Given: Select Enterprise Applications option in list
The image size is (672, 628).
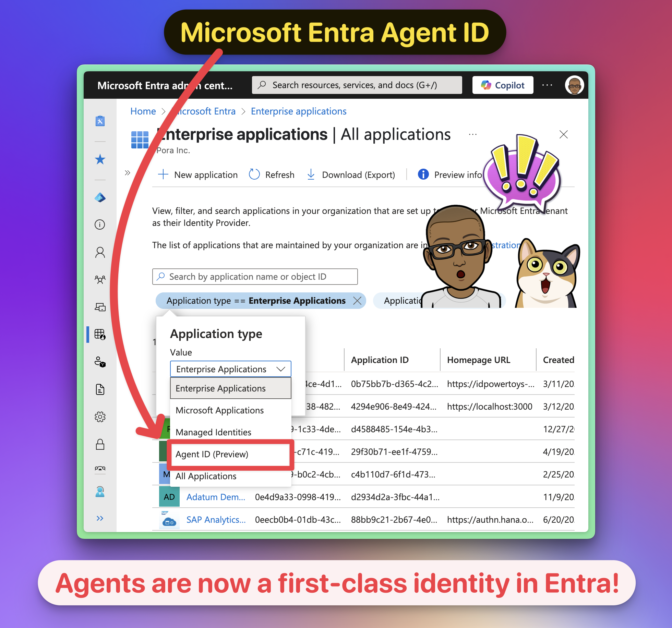Looking at the screenshot, I should [230, 388].
